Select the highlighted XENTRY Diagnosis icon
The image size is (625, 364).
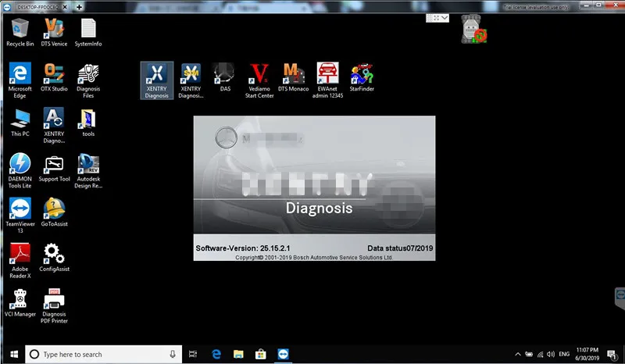[157, 80]
